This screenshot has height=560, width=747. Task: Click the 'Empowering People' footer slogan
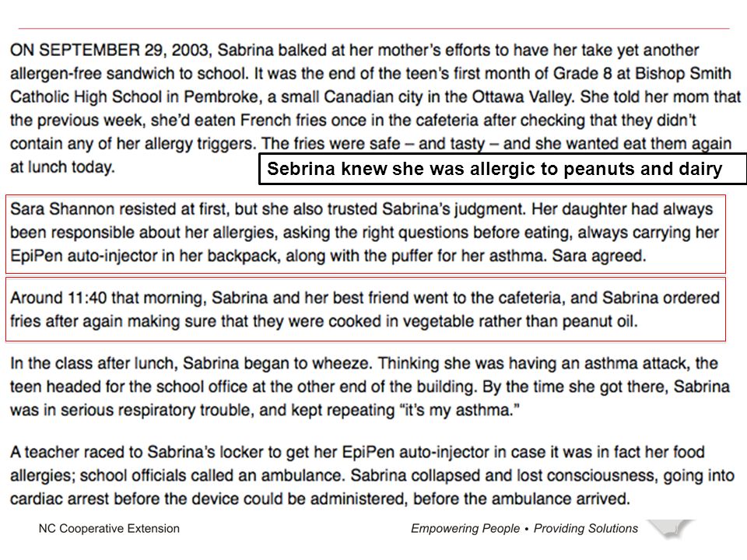[465, 529]
